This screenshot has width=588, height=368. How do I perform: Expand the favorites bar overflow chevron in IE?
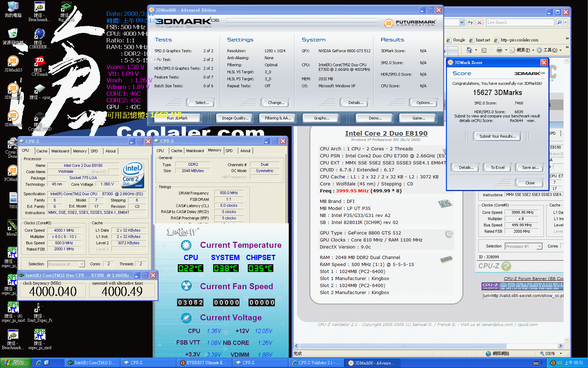tap(567, 39)
